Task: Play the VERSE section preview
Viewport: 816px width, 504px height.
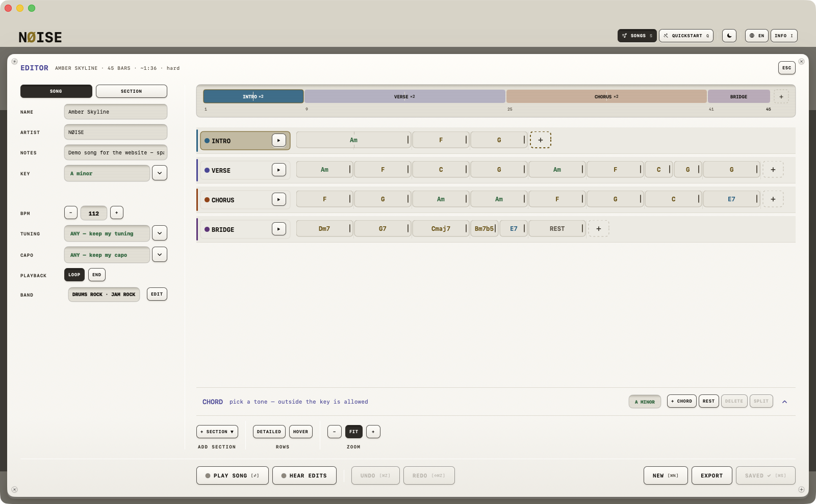Action: 278,170
